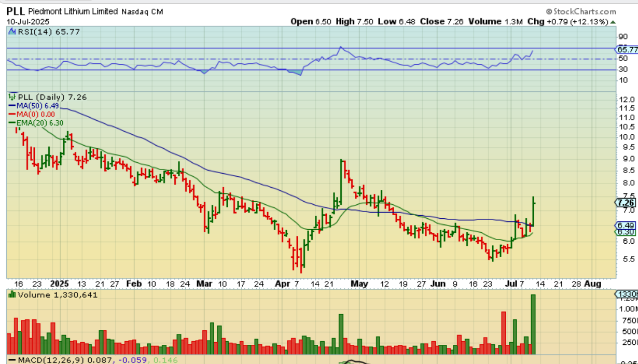Click the 2025 year label on date axis
Screen dimensions: 638x364
(60, 284)
